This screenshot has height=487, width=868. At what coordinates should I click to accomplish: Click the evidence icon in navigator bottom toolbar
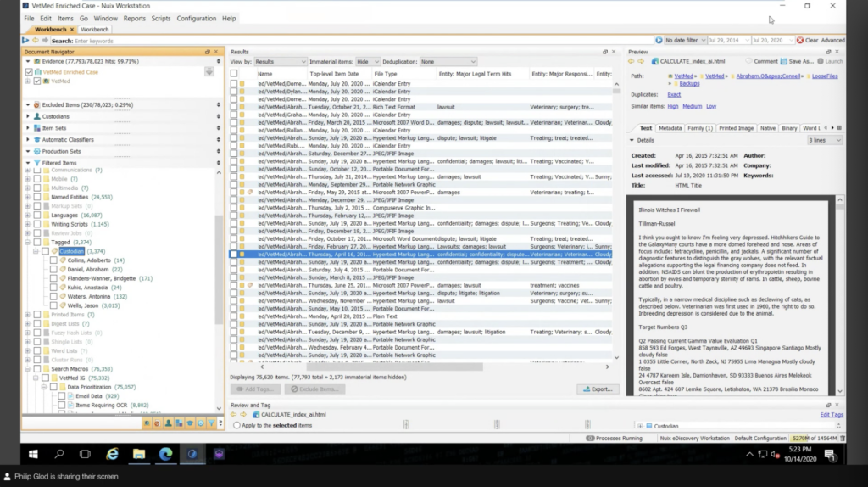[147, 423]
